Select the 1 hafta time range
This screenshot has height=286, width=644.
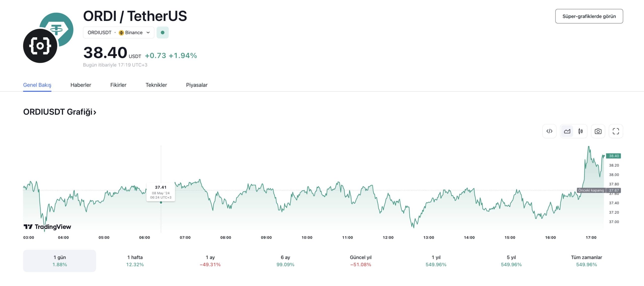(135, 261)
